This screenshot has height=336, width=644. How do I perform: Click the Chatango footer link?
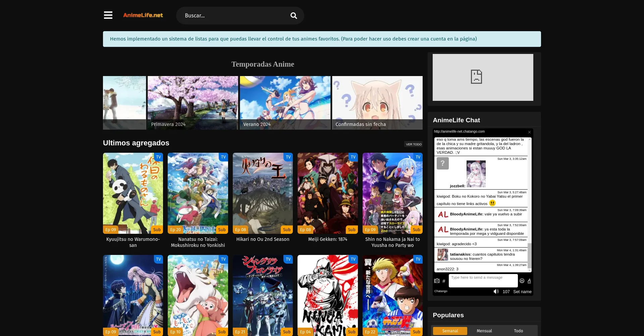tap(441, 291)
